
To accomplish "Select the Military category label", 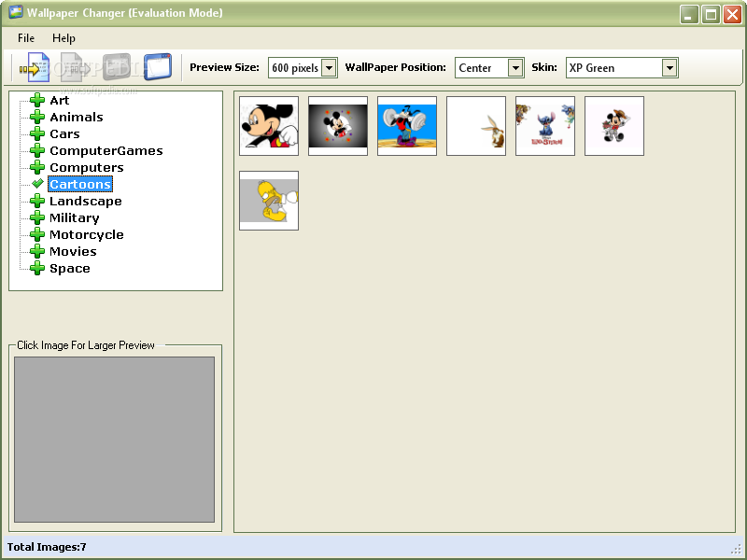I will tap(75, 217).
